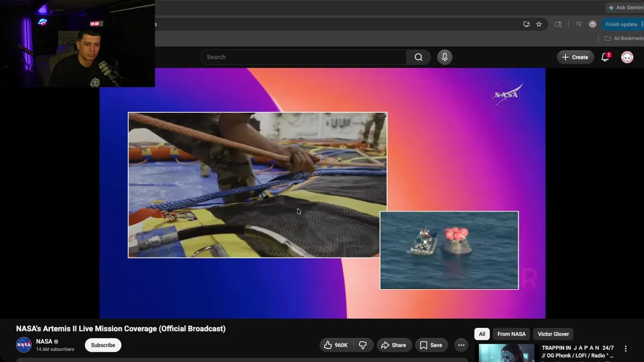This screenshot has width=644, height=362.
Task: Click the main video player area
Action: (x=323, y=193)
